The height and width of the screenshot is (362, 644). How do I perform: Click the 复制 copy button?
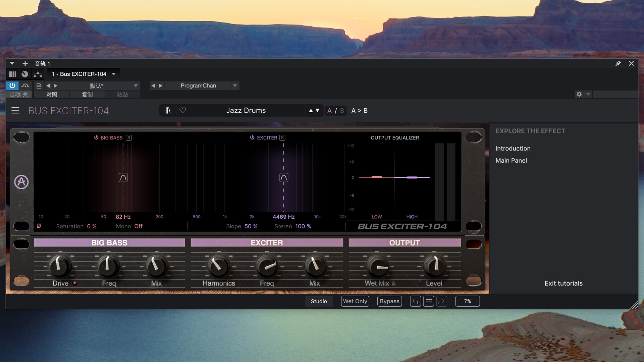(87, 95)
